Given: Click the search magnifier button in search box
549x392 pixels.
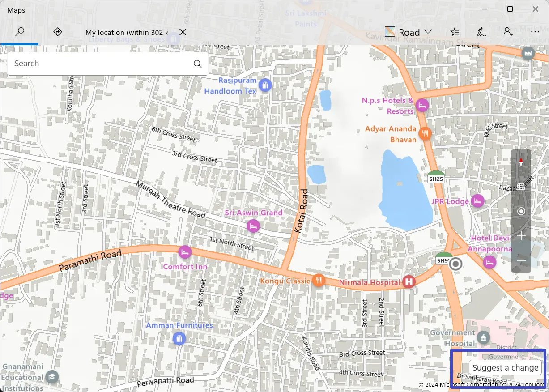Looking at the screenshot, I should (198, 64).
